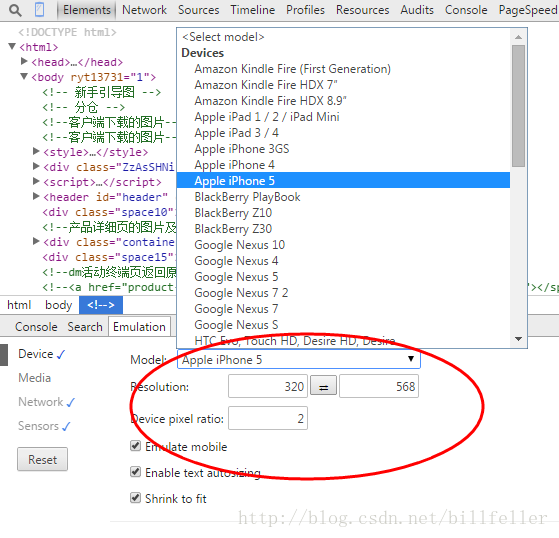Click the device list scrollbar thumb
Image resolution: width=559 pixels, height=538 pixels.
(x=518, y=106)
